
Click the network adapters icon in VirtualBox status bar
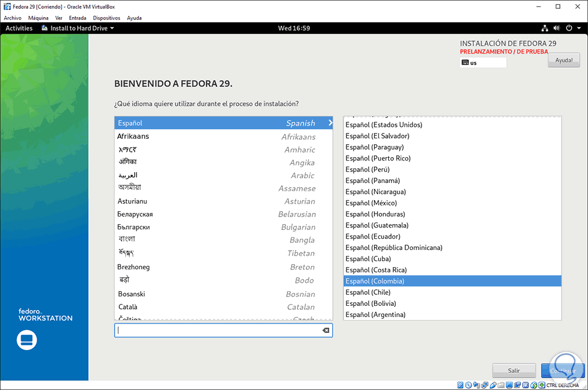pos(485,385)
